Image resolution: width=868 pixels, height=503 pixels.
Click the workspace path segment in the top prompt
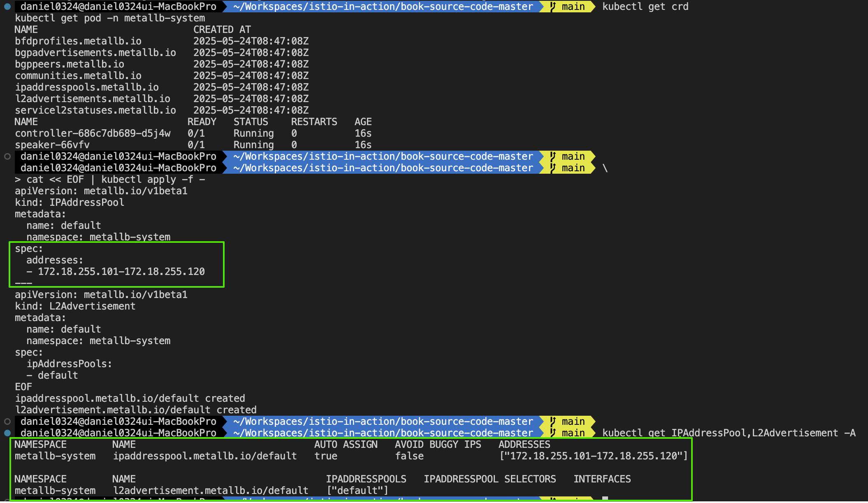[x=383, y=7]
